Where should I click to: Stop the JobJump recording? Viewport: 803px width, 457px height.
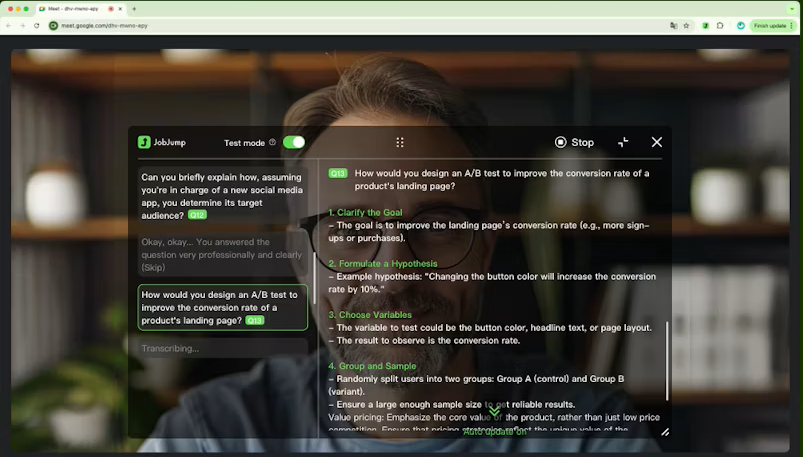coord(574,142)
